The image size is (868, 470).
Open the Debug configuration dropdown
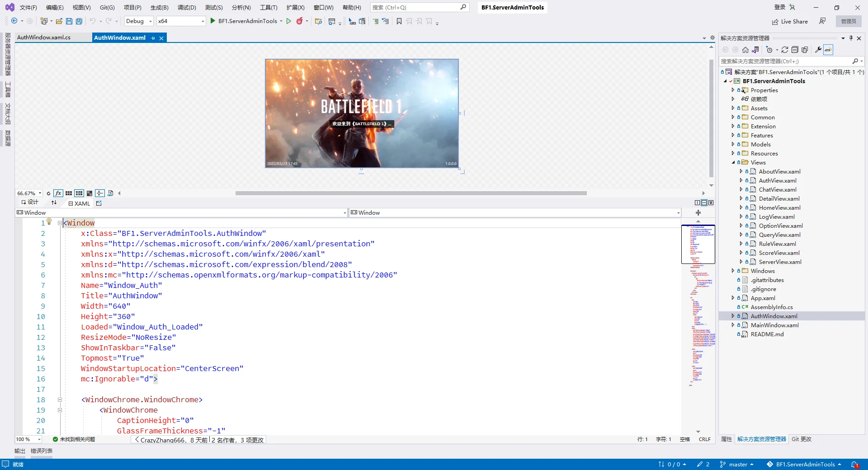[x=138, y=21]
